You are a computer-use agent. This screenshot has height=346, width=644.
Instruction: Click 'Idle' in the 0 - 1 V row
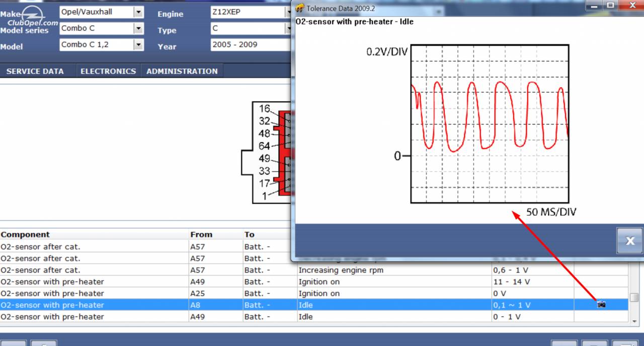305,316
